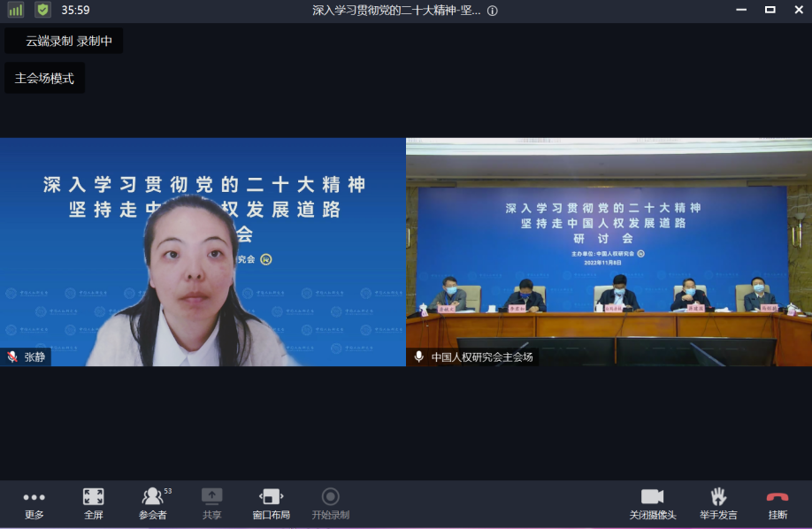
Task: Select the 中国人权研究会主会场 video tile
Action: point(609,252)
